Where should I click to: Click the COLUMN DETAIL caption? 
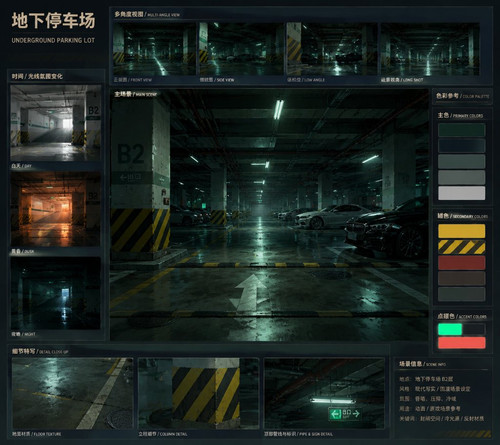tap(163, 434)
